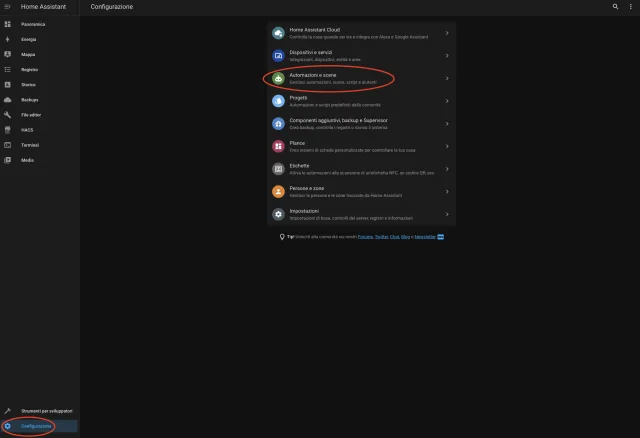Click the green Automazioni e scene robot icon

tap(278, 78)
